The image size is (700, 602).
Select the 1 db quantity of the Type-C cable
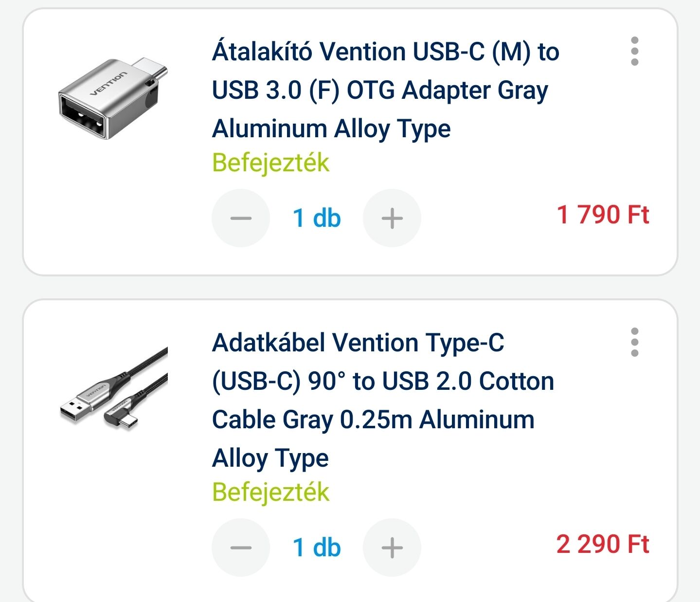317,547
